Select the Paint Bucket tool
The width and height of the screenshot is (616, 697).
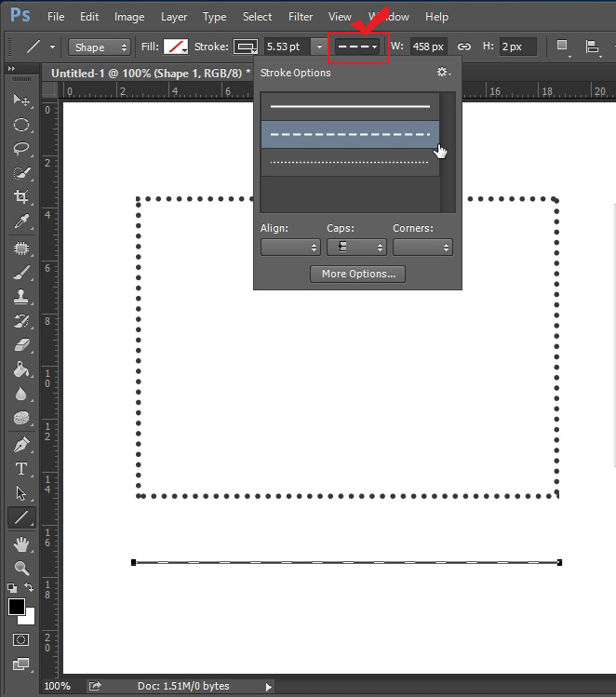(21, 369)
